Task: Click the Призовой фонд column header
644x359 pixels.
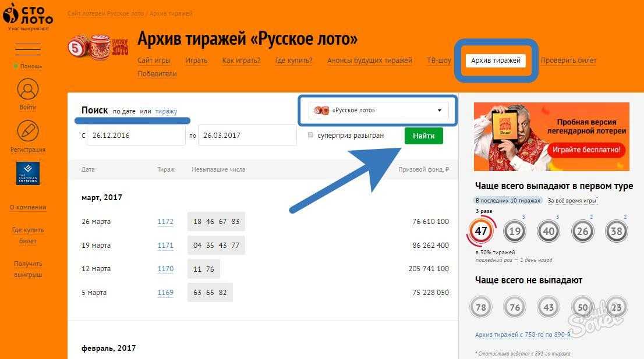Action: (423, 169)
